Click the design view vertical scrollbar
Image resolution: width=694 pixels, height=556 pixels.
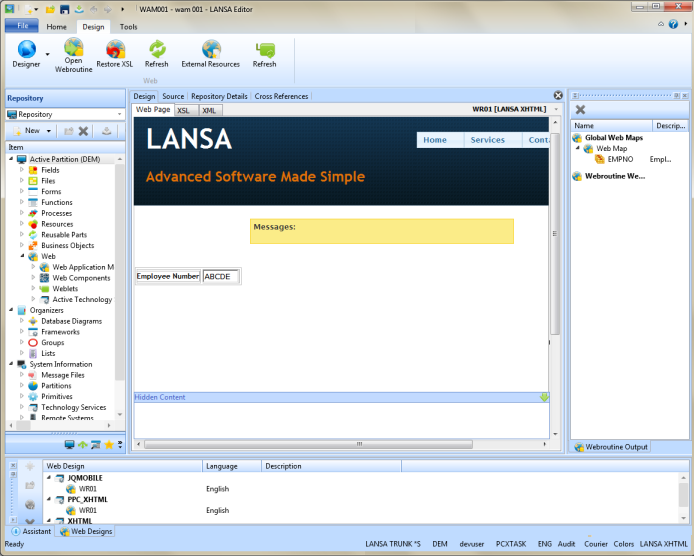pyautogui.click(x=555, y=234)
